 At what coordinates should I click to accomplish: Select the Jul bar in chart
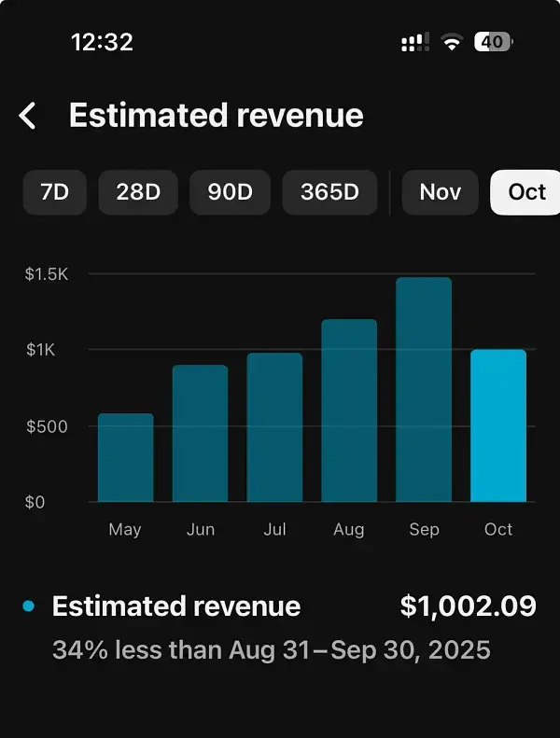[274, 427]
